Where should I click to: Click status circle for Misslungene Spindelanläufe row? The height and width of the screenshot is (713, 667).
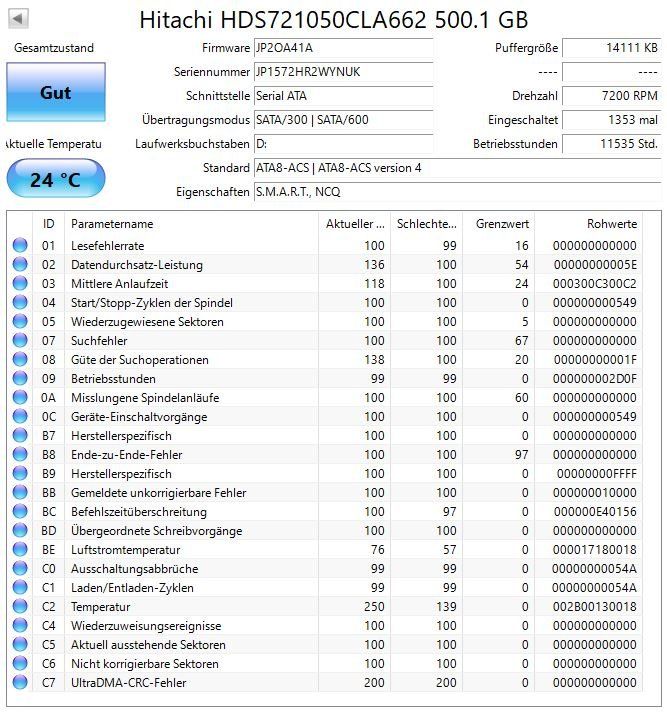coord(20,397)
